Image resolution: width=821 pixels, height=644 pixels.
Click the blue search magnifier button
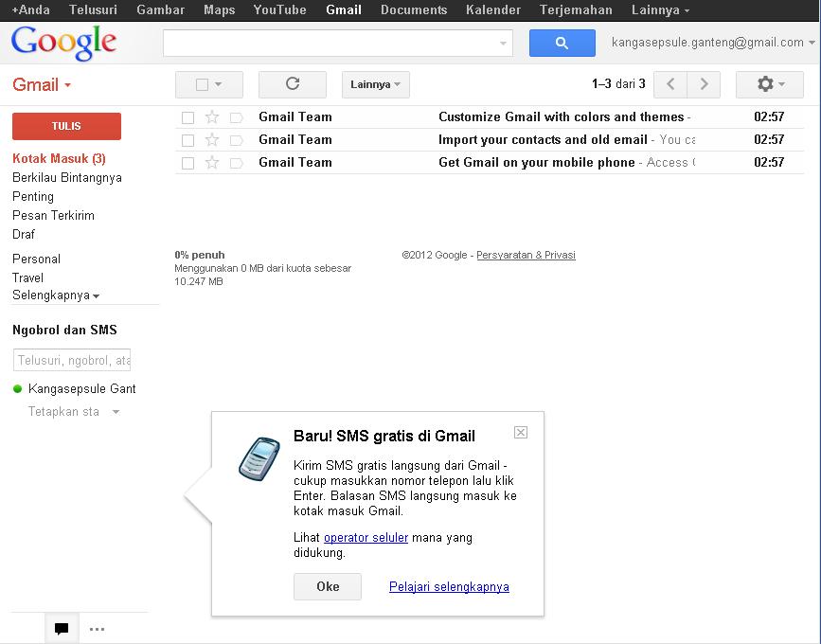point(562,43)
